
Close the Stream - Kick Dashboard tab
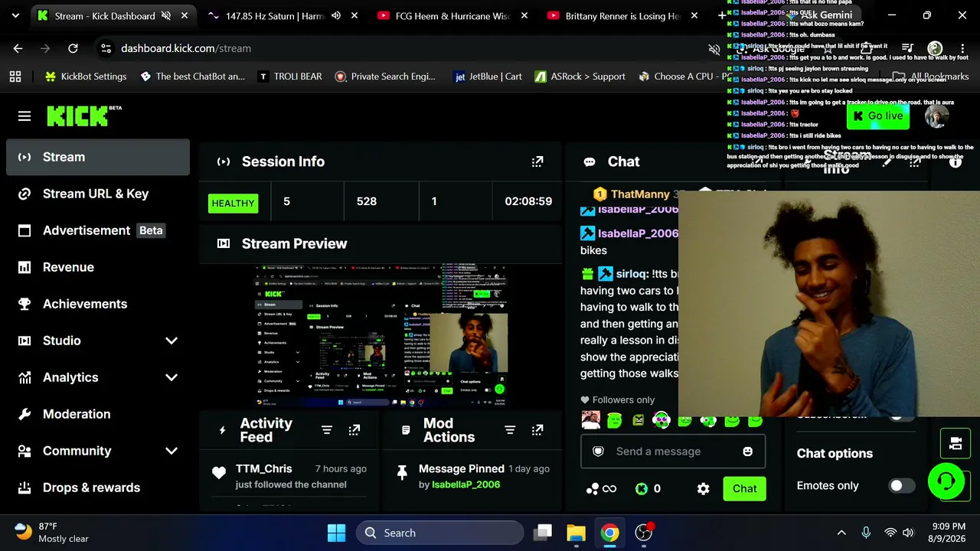pos(185,15)
